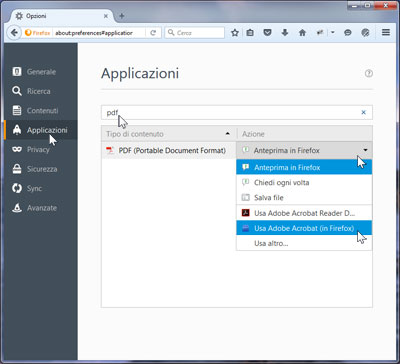This screenshot has width=400, height=364.
Task: Click the bookmark star icon
Action: pyautogui.click(x=235, y=33)
